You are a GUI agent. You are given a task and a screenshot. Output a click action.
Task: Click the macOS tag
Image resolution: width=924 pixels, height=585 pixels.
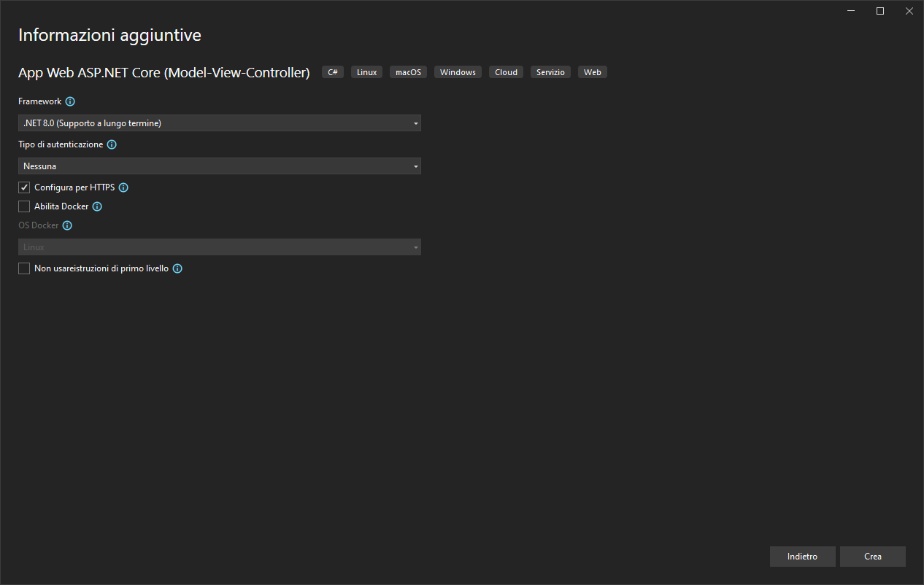(x=409, y=72)
